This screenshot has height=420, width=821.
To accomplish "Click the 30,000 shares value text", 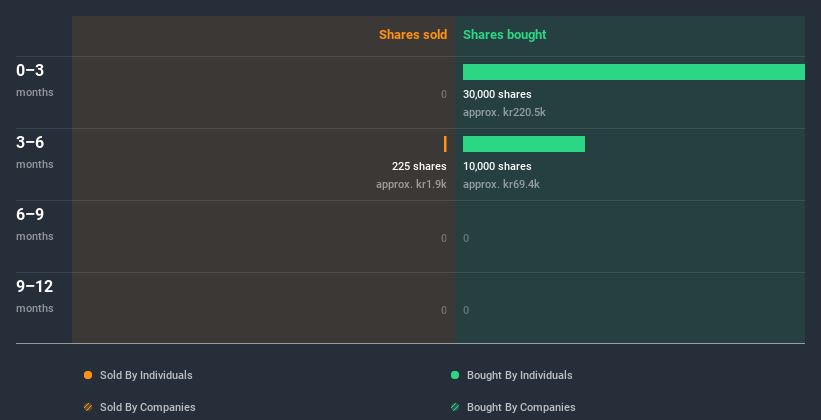I will (x=497, y=94).
